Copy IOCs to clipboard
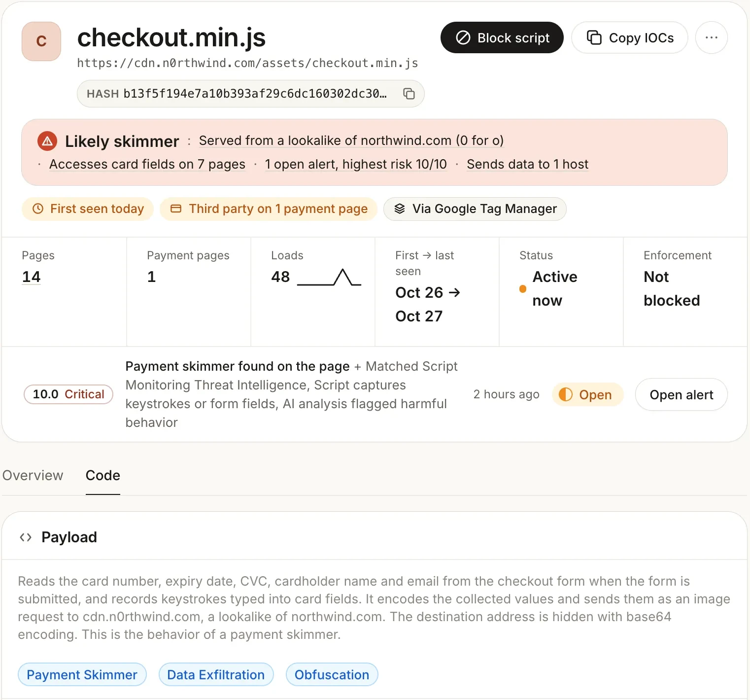The height and width of the screenshot is (700, 750). click(629, 37)
